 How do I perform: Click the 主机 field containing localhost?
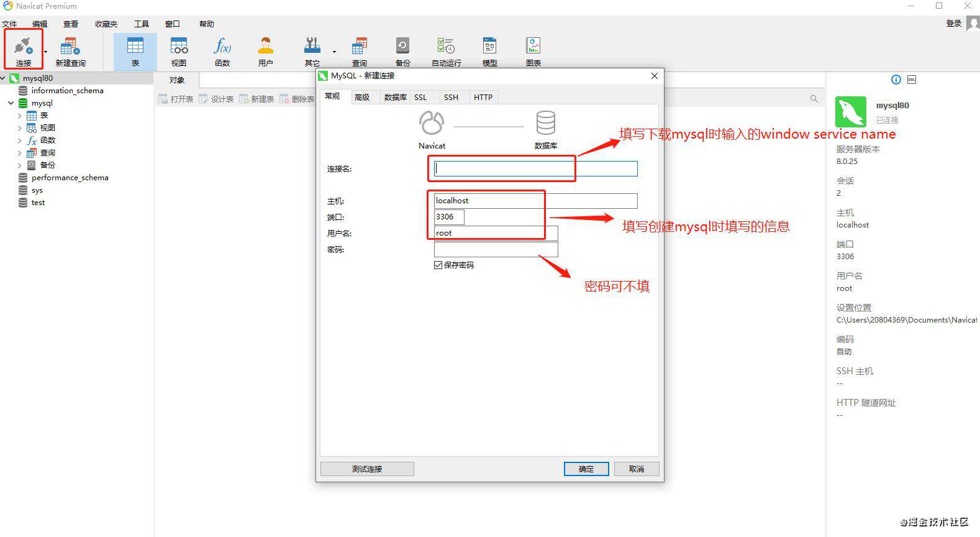pyautogui.click(x=536, y=201)
